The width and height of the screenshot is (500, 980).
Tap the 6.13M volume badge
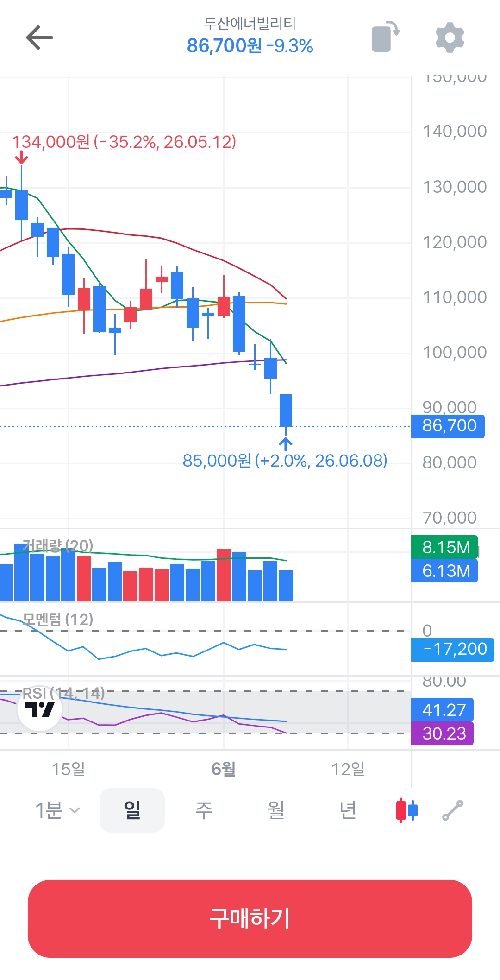[x=445, y=571]
